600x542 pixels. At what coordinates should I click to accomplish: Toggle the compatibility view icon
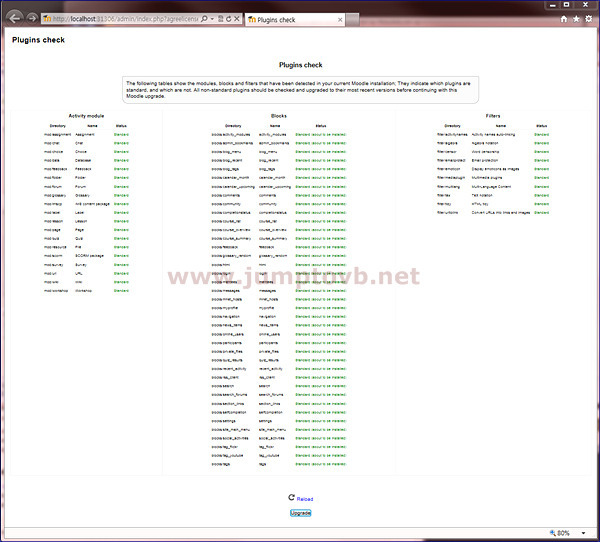click(221, 18)
